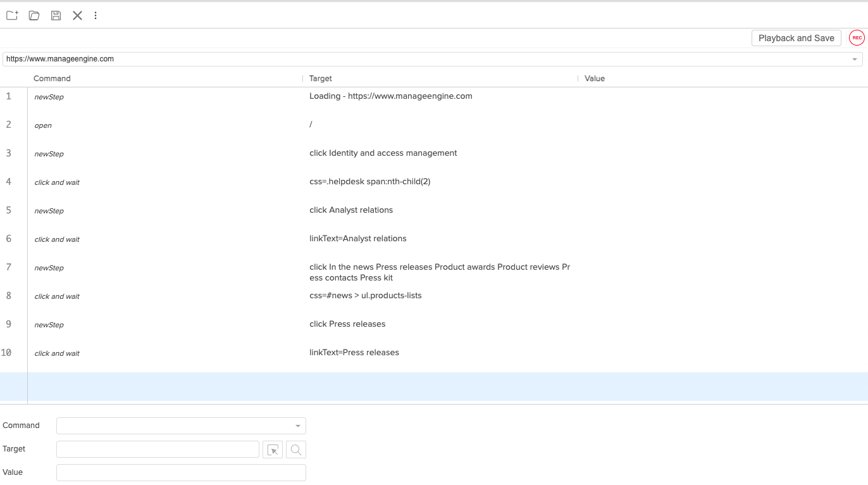Select the 'css=#news > ul.products-lists' target
Viewport: 868px width, 485px height.
pyautogui.click(x=366, y=296)
